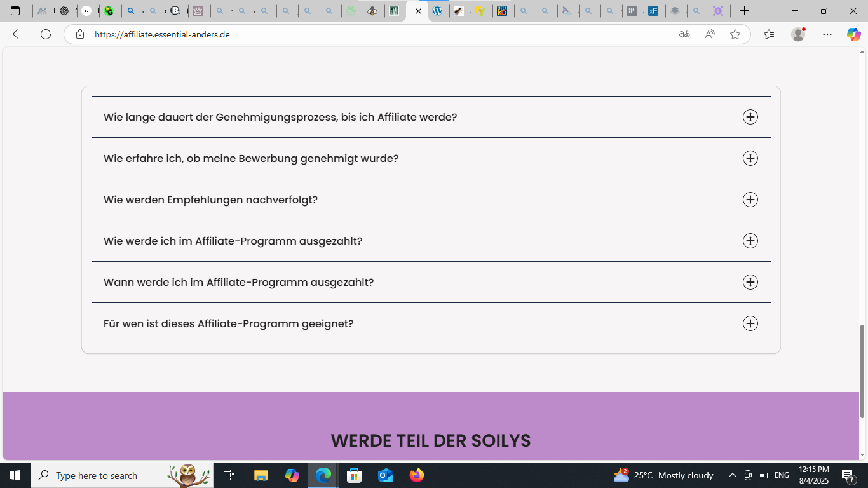Open Copilot sidebar
The height and width of the screenshot is (488, 868).
click(853, 34)
